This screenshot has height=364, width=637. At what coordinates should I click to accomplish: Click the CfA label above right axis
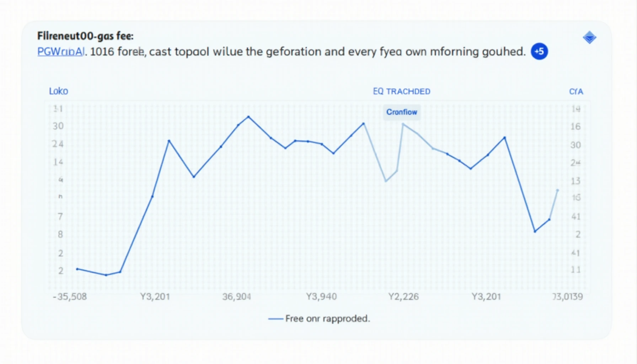pos(576,92)
